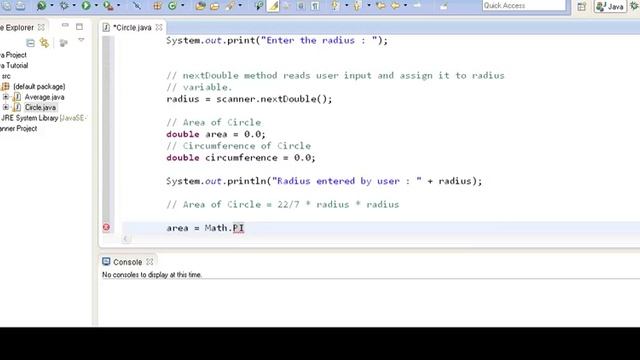The image size is (640, 360).
Task: Click the 'Enter the radius : ' string
Action: pyautogui.click(x=319, y=40)
